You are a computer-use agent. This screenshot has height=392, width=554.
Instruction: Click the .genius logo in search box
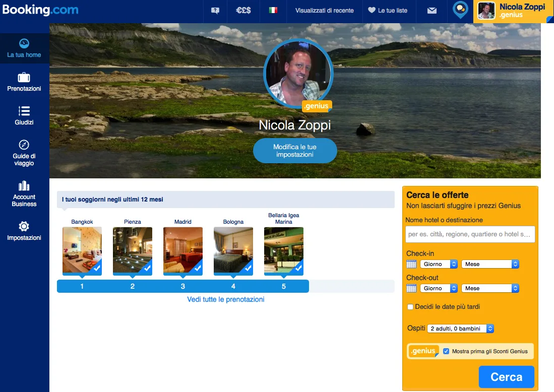click(423, 351)
